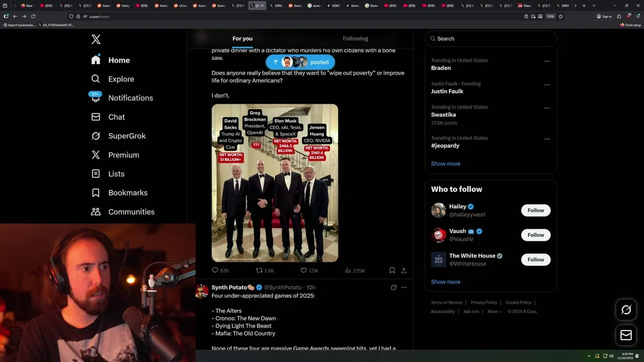View analytics showing 225K views
Image resolution: width=644 pixels, height=362 pixels.
355,270
